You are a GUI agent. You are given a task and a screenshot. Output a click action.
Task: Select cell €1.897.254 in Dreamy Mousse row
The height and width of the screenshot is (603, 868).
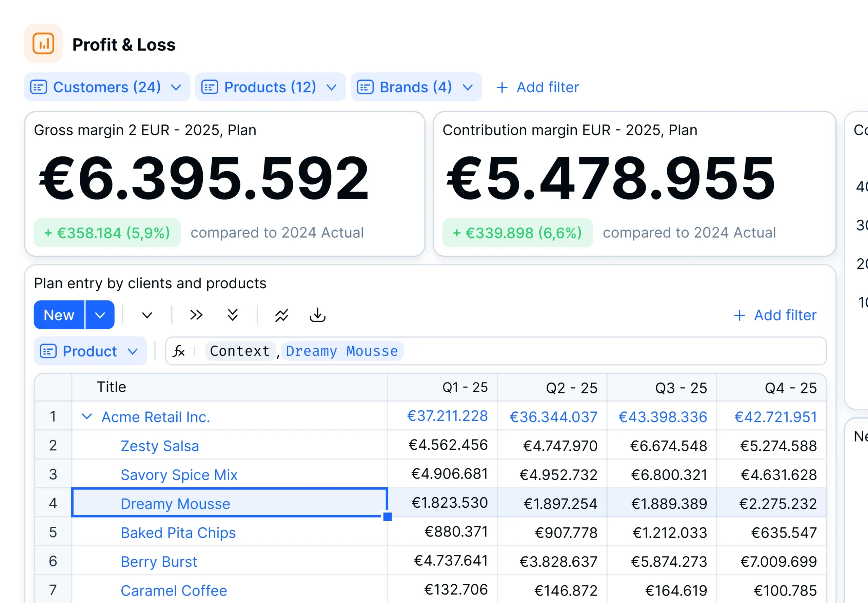(x=552, y=503)
